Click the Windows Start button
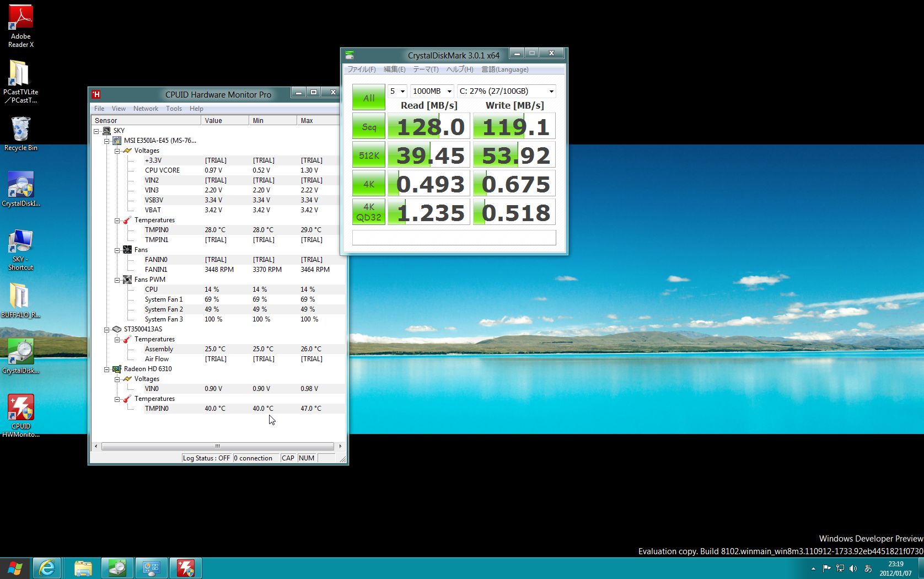 tap(15, 568)
